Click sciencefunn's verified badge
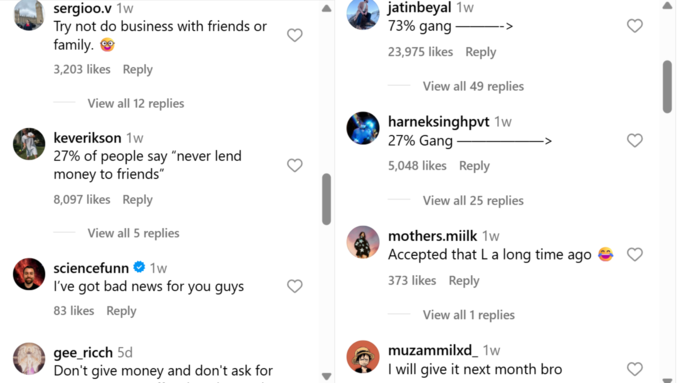Image resolution: width=680 pixels, height=383 pixels. pos(139,267)
